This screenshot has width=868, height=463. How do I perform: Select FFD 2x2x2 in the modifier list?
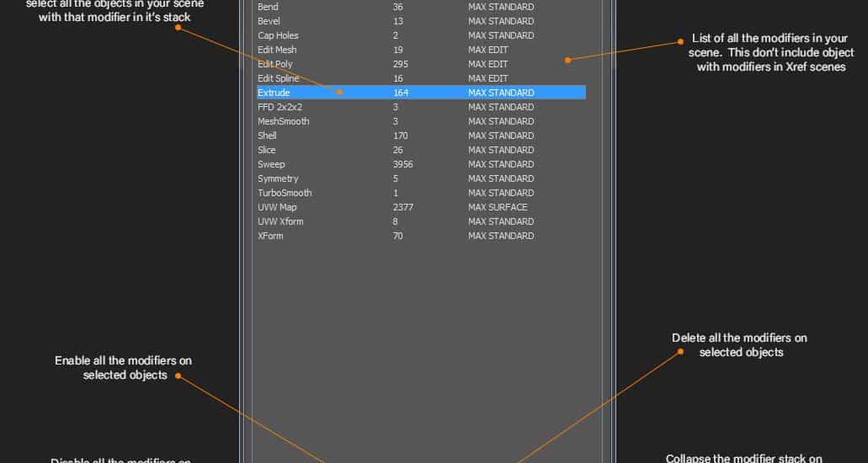280,107
